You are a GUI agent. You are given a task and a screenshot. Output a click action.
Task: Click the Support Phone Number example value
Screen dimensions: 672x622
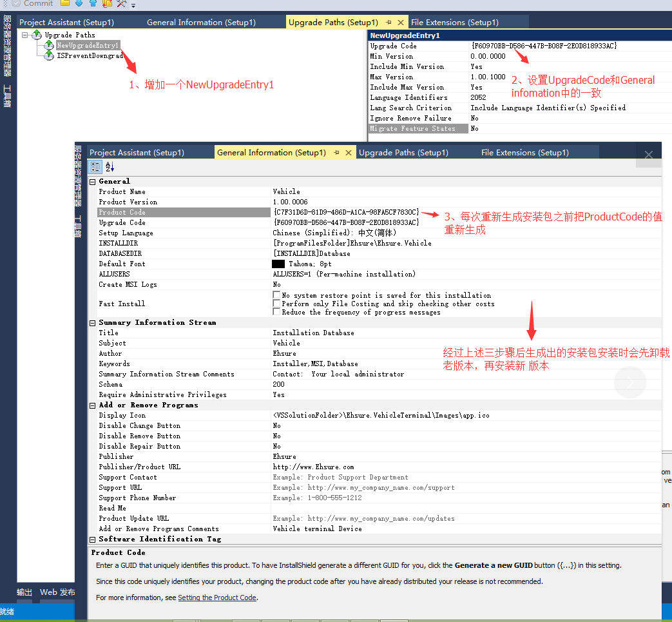[317, 498]
